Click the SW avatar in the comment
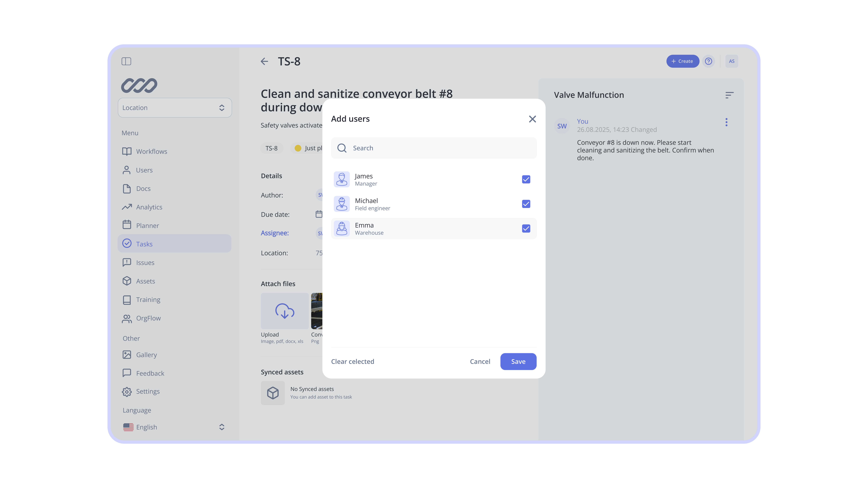Screen dimensions: 868x488 pyautogui.click(x=562, y=126)
